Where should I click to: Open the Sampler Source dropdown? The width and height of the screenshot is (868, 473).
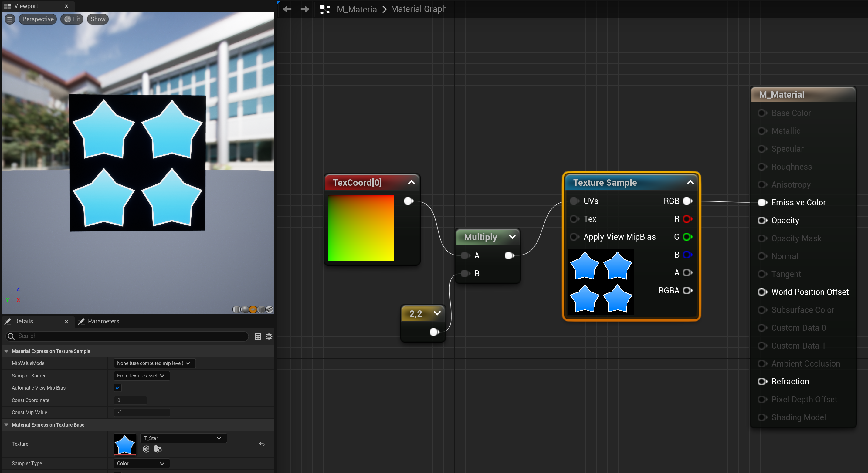(x=141, y=376)
